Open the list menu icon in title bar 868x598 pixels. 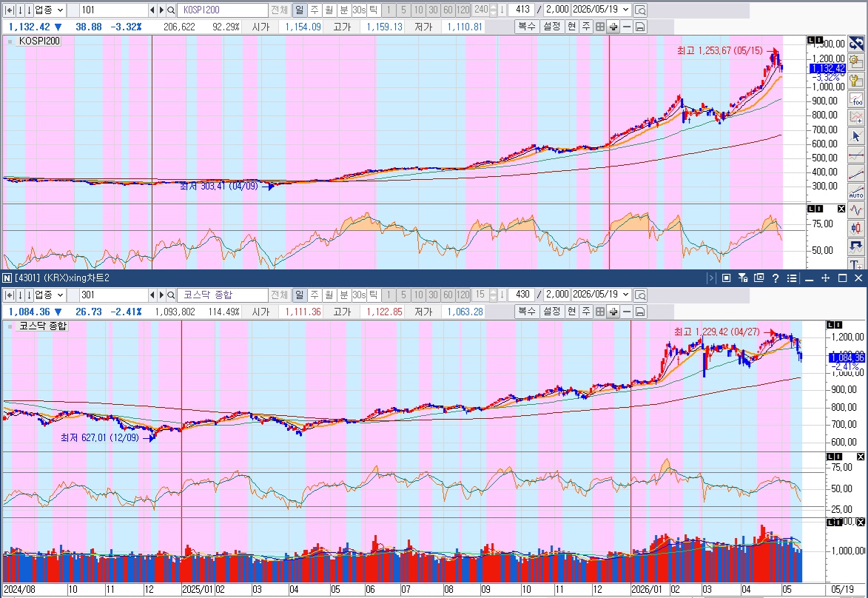(x=793, y=278)
